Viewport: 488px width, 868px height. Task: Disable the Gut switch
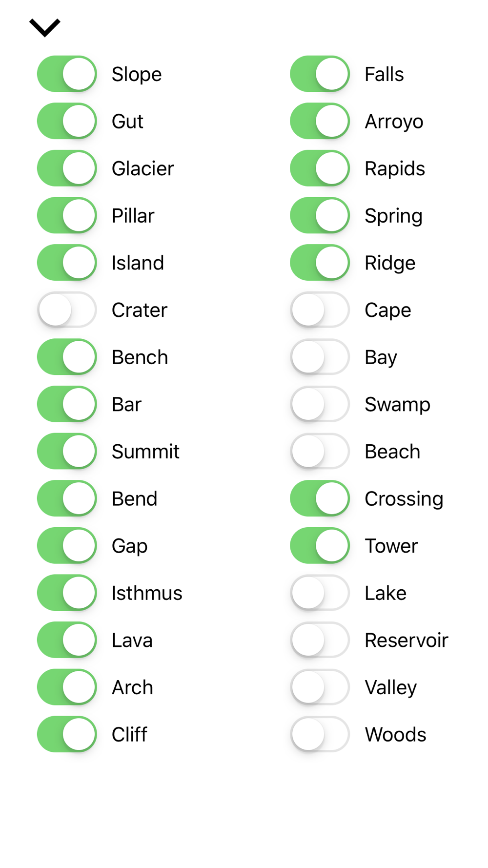tap(67, 121)
